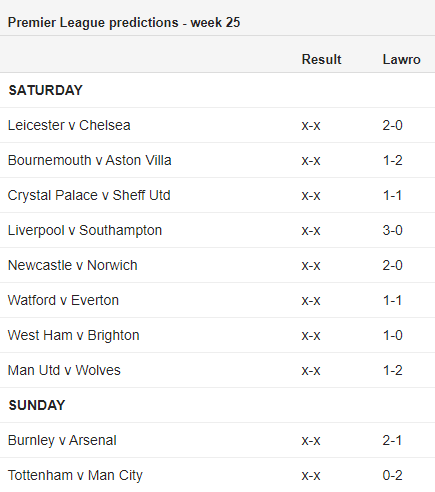Viewport: 435px width, 492px height.
Task: Click the x-x result for Leicester v Chelsea
Action: (x=311, y=126)
